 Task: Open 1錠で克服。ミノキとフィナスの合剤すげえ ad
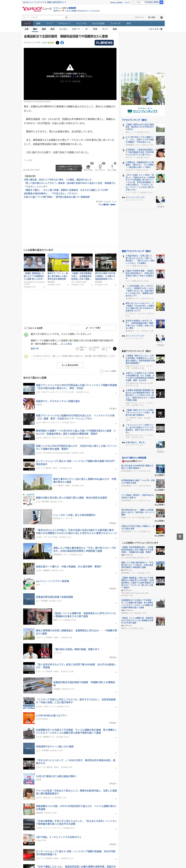click(58, 837)
